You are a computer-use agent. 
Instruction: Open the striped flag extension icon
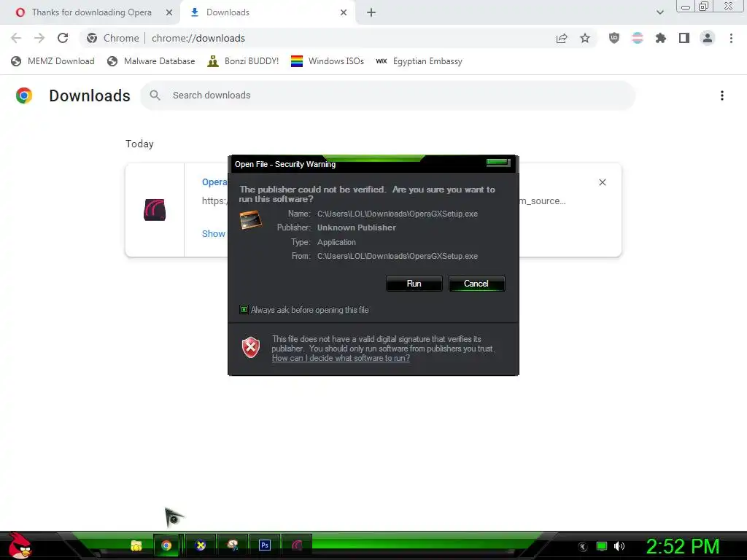click(x=638, y=38)
